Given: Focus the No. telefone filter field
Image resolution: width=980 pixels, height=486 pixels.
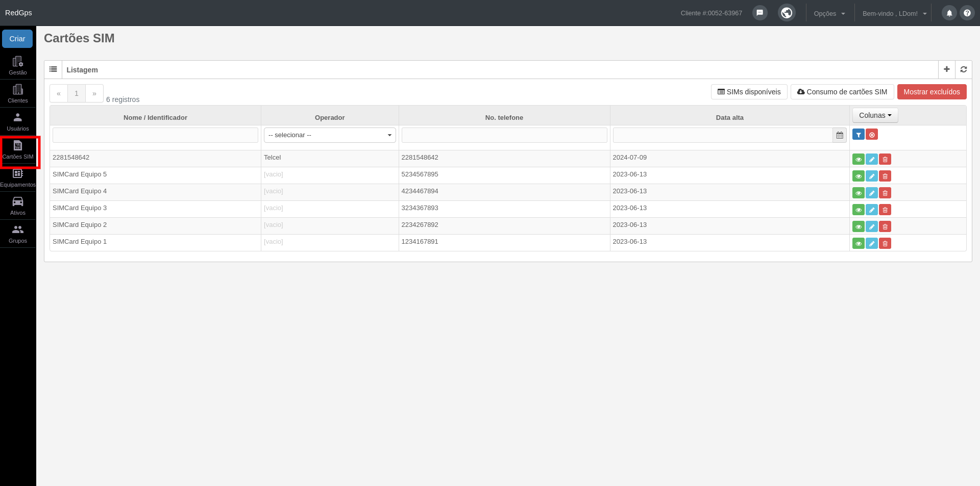Looking at the screenshot, I should pyautogui.click(x=504, y=135).
